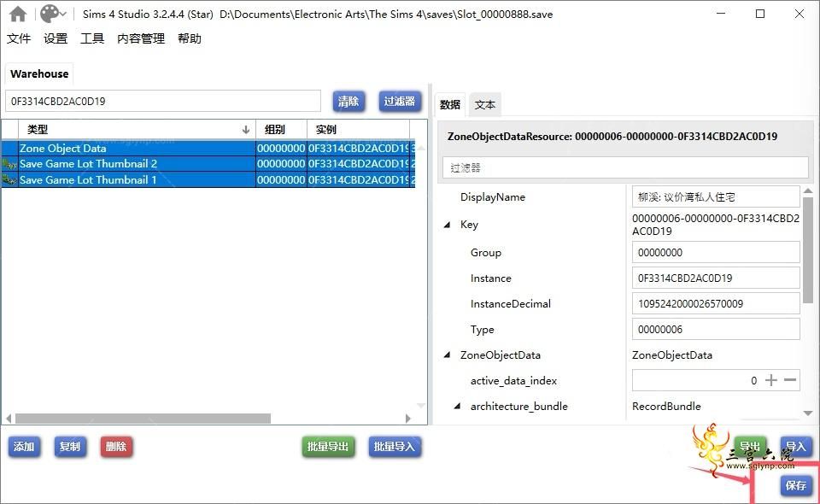Viewport: 820px width, 504px height.
Task: Click the 批量导入 button
Action: click(395, 447)
